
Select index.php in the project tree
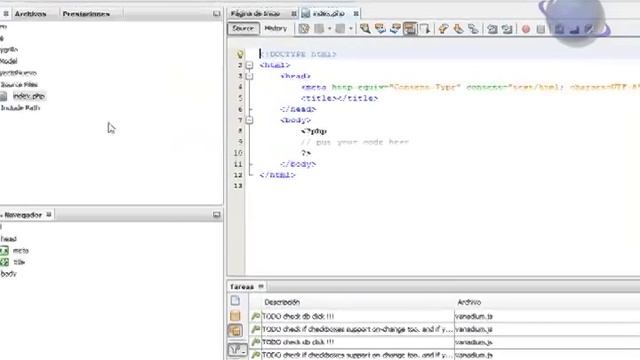[x=29, y=96]
